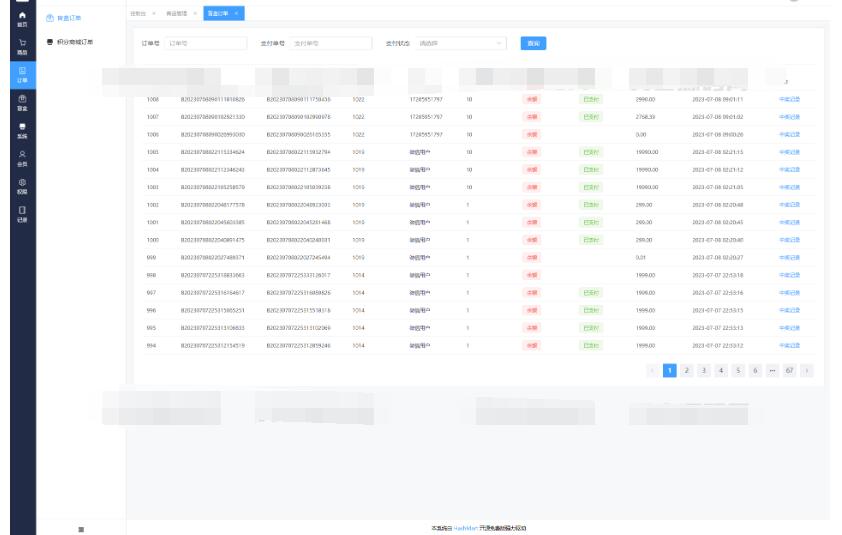
Task: Switch to the 控制台 tab
Action: [137, 13]
